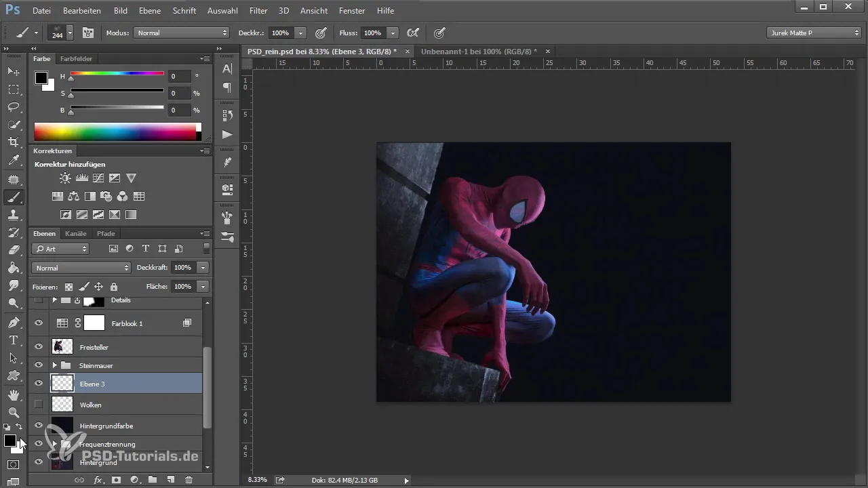The image size is (868, 488).
Task: Add a Vibrance adjustment from Korrekturen
Action: tap(132, 178)
